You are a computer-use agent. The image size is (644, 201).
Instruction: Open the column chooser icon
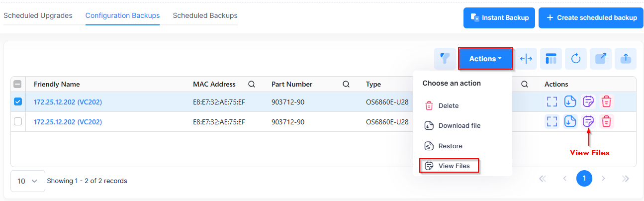[x=551, y=59]
